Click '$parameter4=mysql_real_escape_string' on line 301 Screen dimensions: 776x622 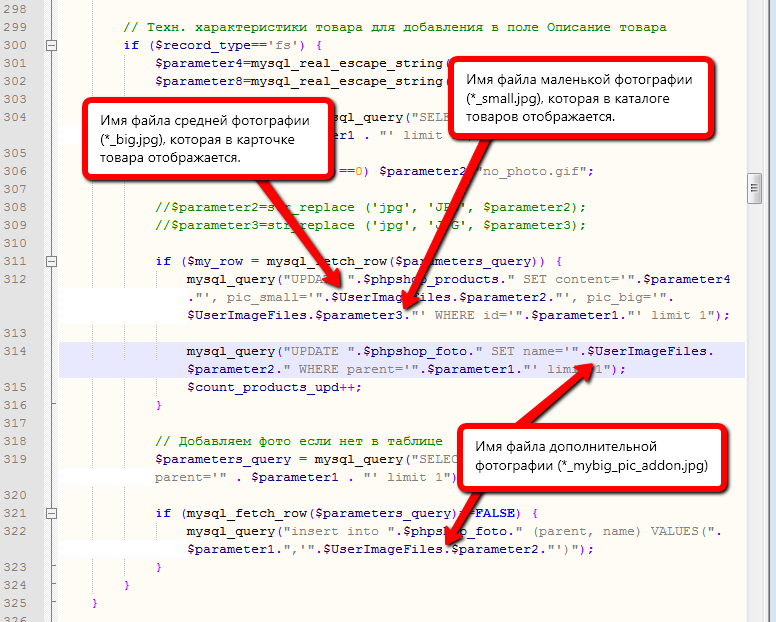(299, 63)
